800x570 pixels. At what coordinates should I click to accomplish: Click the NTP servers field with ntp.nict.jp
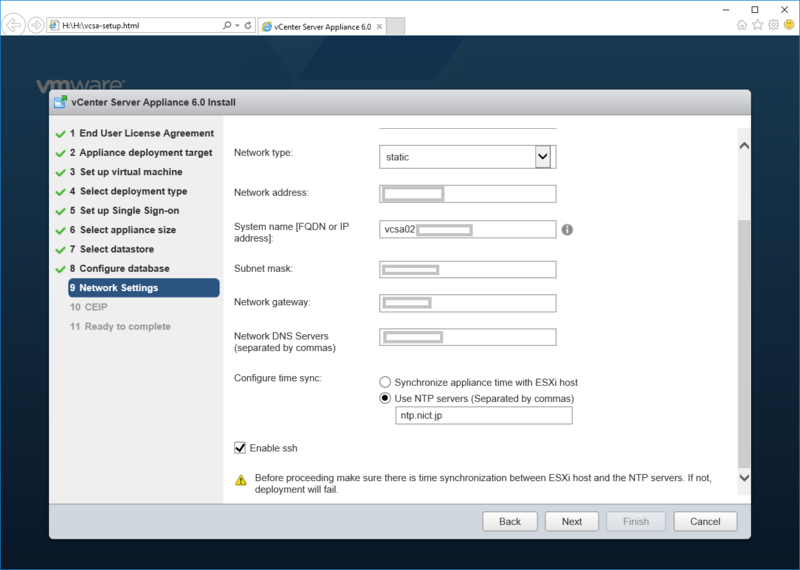pos(484,415)
